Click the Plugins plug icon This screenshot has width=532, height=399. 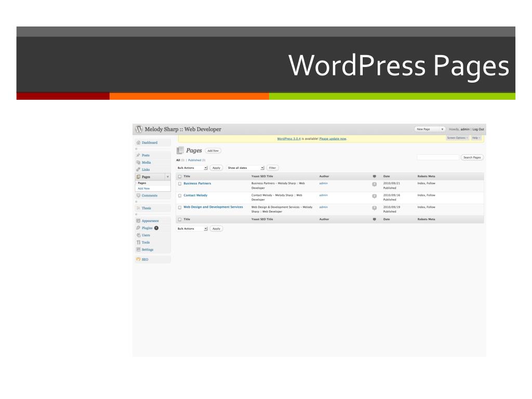pos(138,228)
